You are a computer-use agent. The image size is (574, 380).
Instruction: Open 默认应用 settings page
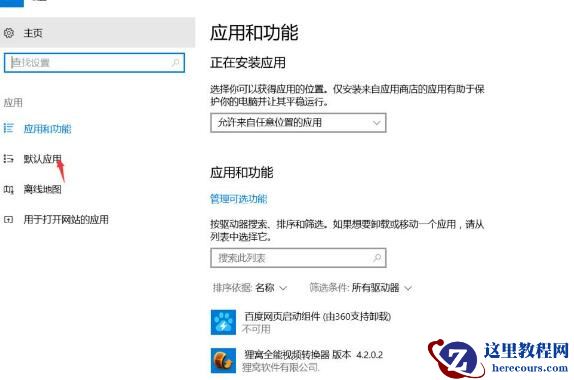pos(42,159)
